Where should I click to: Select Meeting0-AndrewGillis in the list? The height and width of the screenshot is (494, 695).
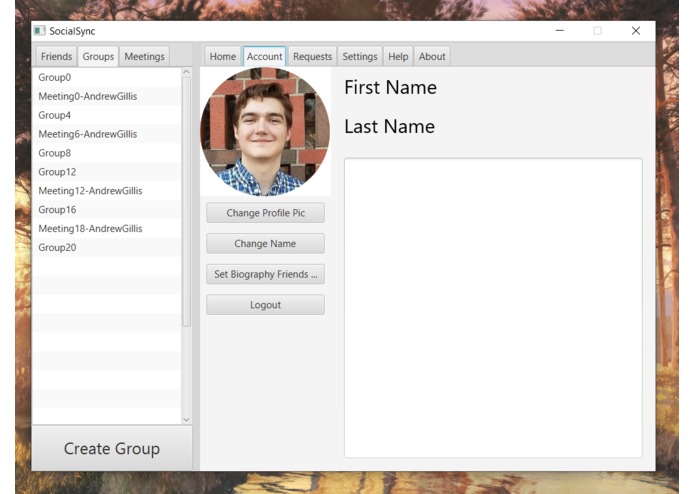[106, 96]
